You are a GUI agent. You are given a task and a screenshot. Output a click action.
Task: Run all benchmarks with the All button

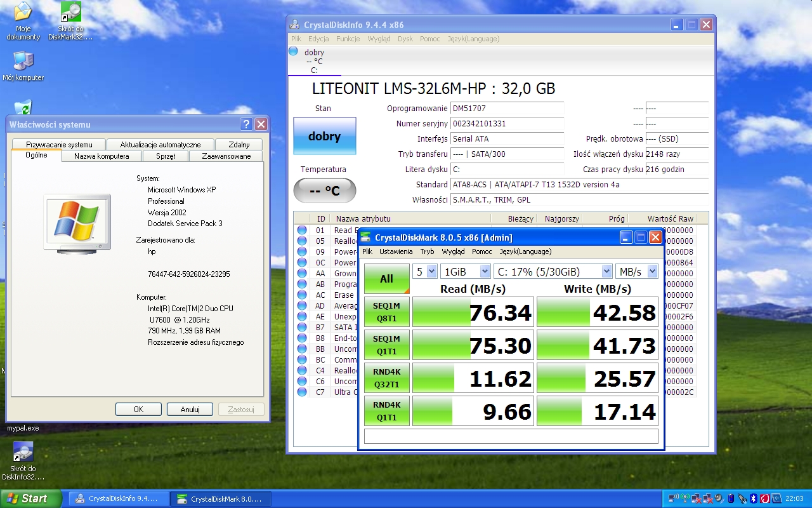[x=386, y=279]
